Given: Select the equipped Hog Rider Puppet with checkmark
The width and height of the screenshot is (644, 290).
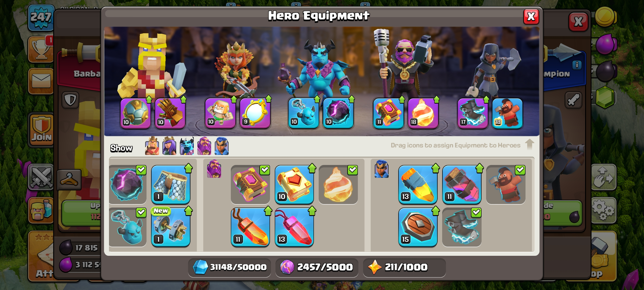Looking at the screenshot, I should point(506,184).
